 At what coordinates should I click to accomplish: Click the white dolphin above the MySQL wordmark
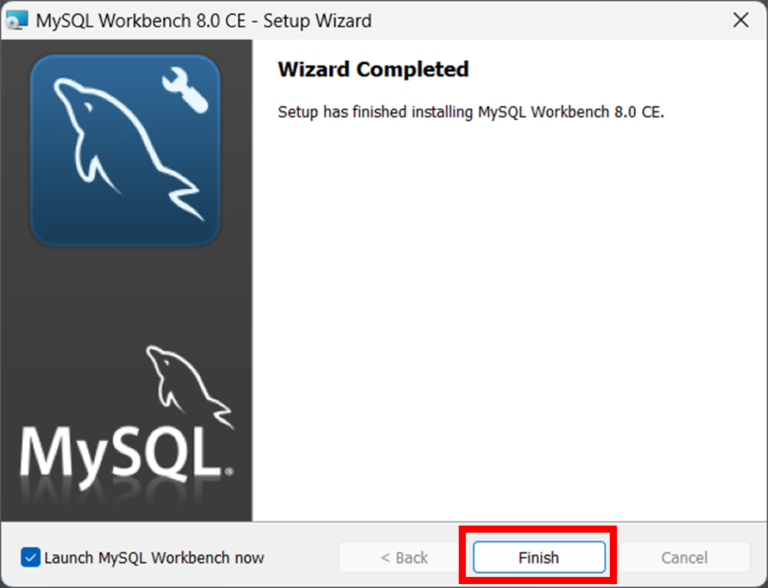(x=187, y=385)
